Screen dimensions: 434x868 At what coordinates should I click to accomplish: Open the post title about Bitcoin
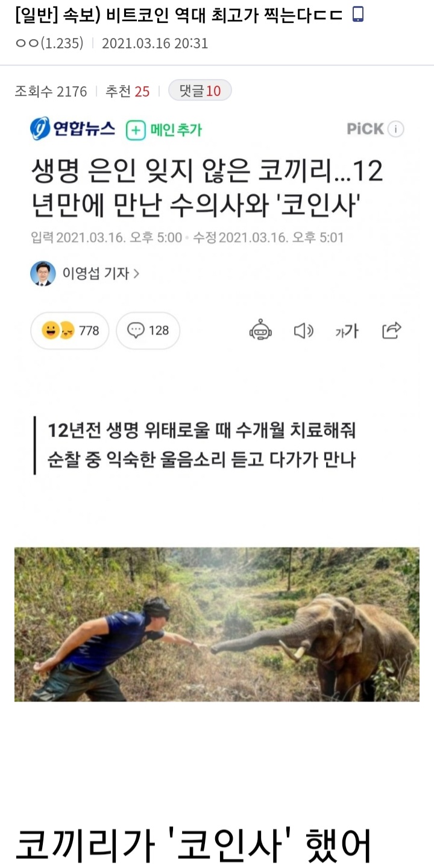(x=180, y=15)
